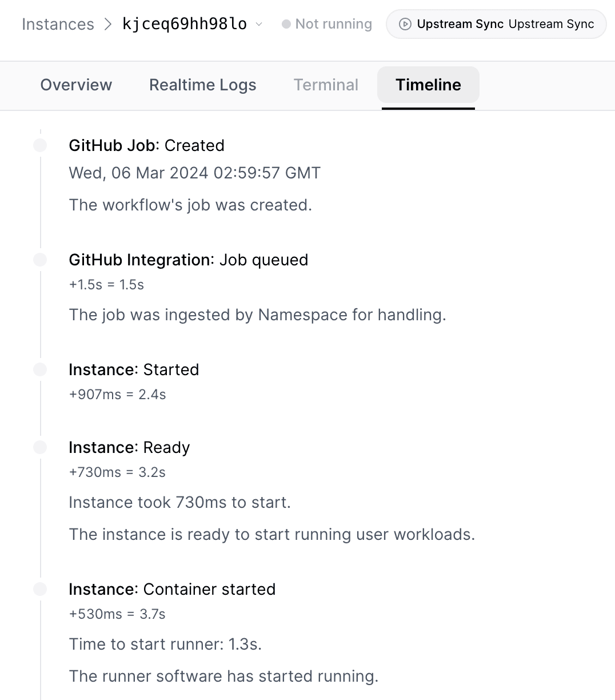Click the Container started timeline dot
The image size is (615, 700).
[40, 589]
